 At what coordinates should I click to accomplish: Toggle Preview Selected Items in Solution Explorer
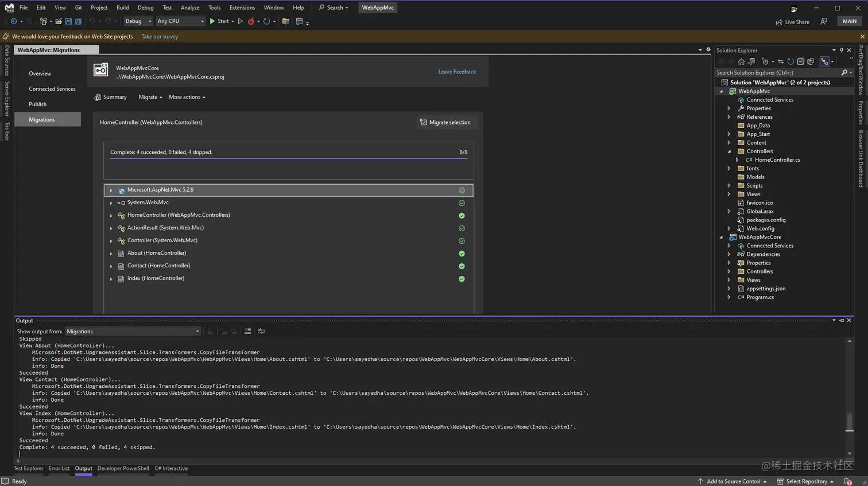[x=824, y=61]
